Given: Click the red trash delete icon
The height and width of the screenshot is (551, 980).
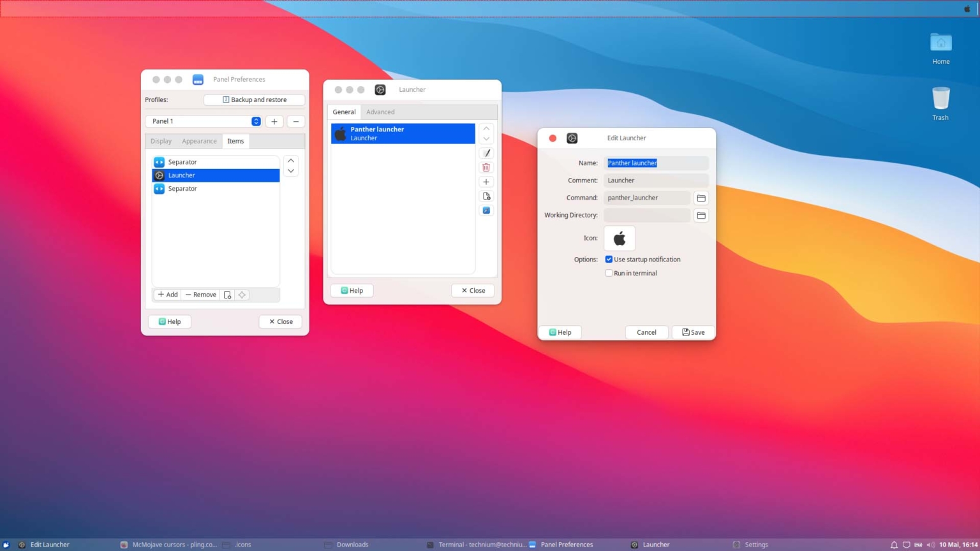Looking at the screenshot, I should (x=486, y=168).
